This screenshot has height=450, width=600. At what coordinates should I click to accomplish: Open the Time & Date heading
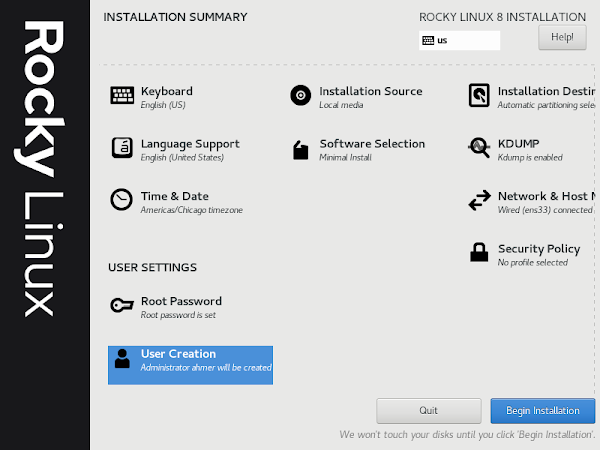(175, 196)
